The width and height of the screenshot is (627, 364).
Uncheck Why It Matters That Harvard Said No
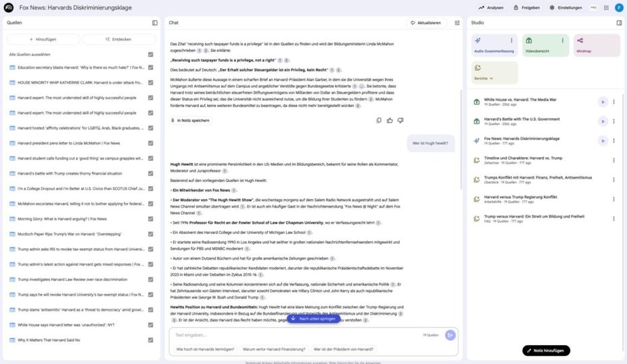[151, 340]
